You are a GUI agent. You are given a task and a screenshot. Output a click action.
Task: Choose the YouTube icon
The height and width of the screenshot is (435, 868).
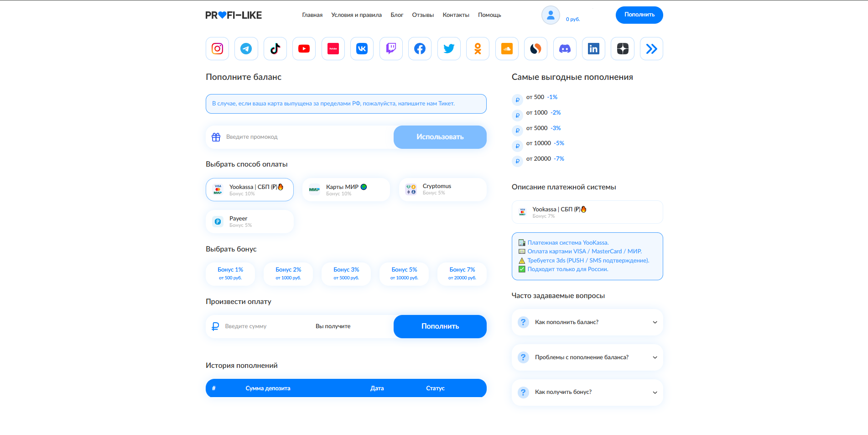[304, 49]
